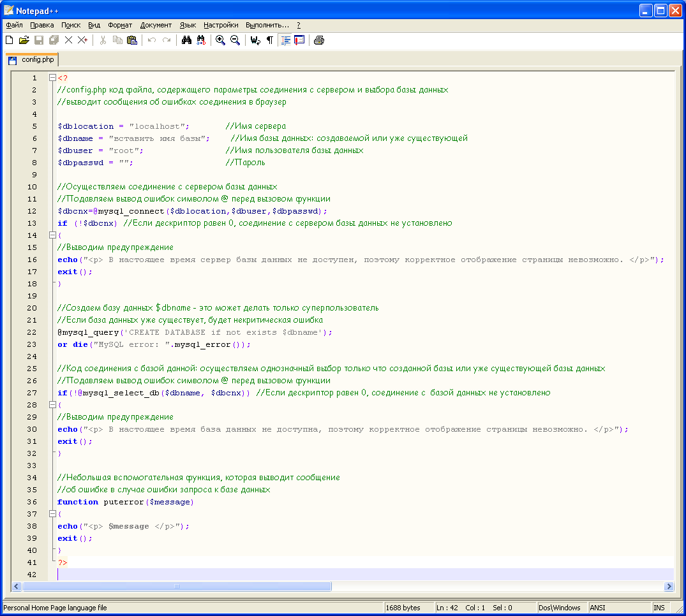The width and height of the screenshot is (686, 616).
Task: Click the INS indicator in the status bar
Action: point(659,608)
